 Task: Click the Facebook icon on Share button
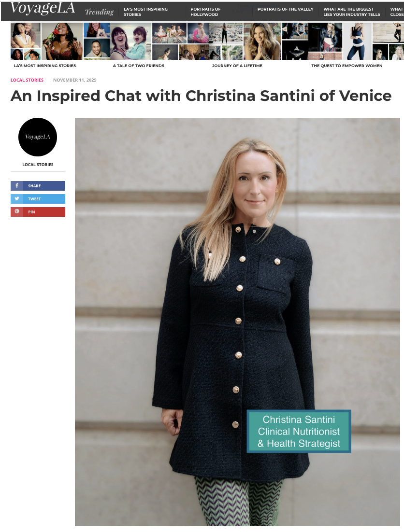coord(17,185)
